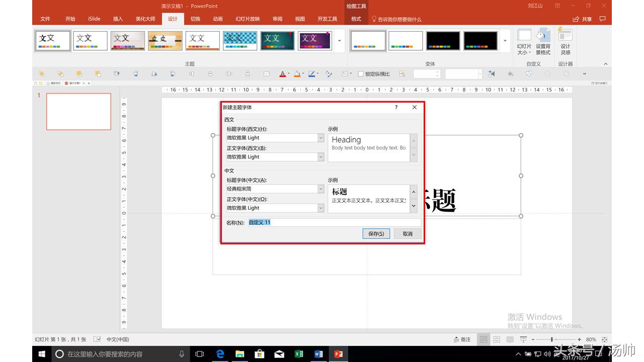Screen dimensions: 644x362
Task: Open Format Background (设置背景格式) pane
Action: point(543,42)
